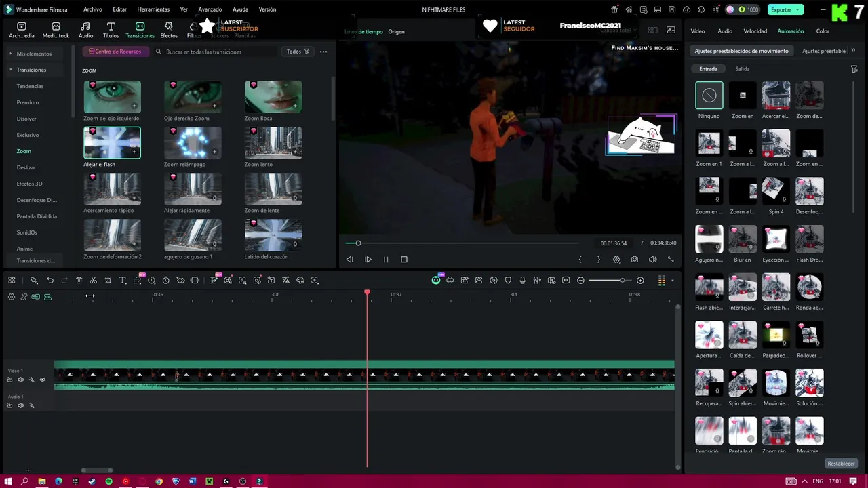Open the Archivo menu
868x488 pixels.
click(93, 9)
